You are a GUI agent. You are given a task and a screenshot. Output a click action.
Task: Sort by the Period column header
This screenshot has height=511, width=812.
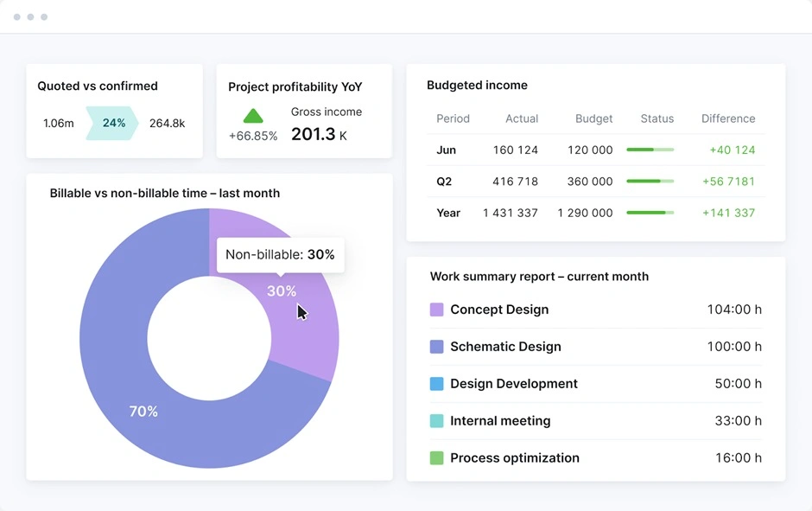click(x=453, y=118)
